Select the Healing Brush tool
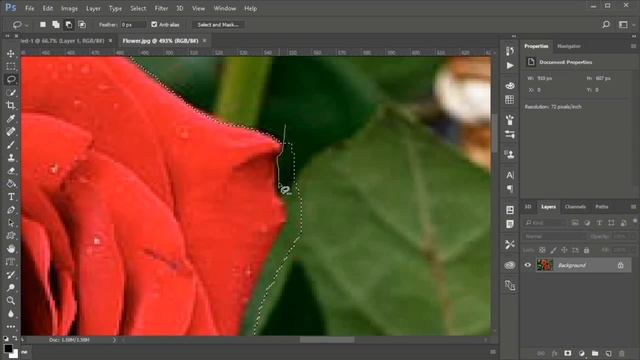 pyautogui.click(x=11, y=131)
